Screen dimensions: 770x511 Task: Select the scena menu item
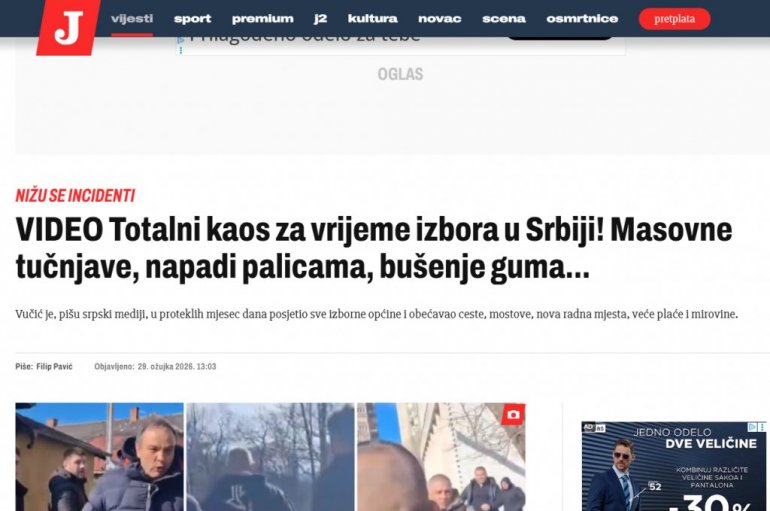(x=504, y=19)
